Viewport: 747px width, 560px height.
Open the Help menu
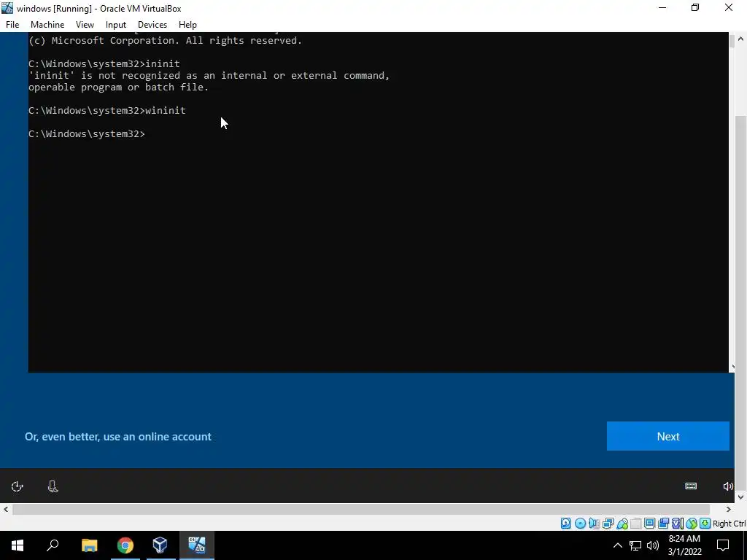[187, 25]
